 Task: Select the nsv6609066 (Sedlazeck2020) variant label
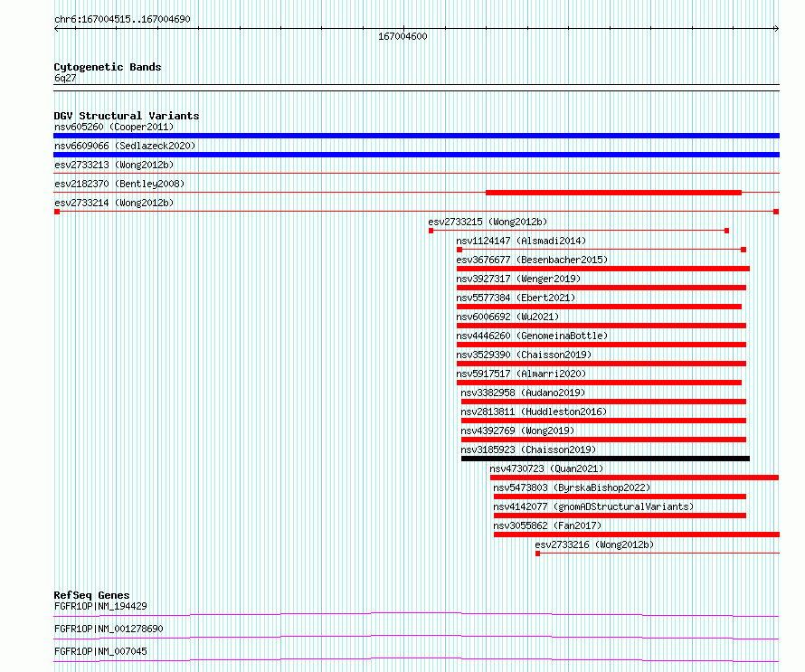click(x=124, y=146)
